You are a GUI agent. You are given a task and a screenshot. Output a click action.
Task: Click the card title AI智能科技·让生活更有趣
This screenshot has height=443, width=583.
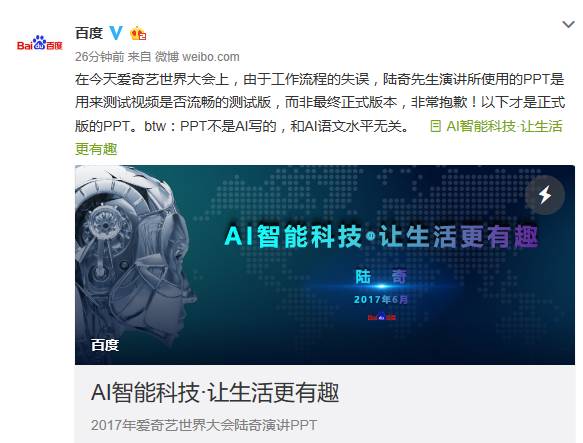click(x=215, y=392)
